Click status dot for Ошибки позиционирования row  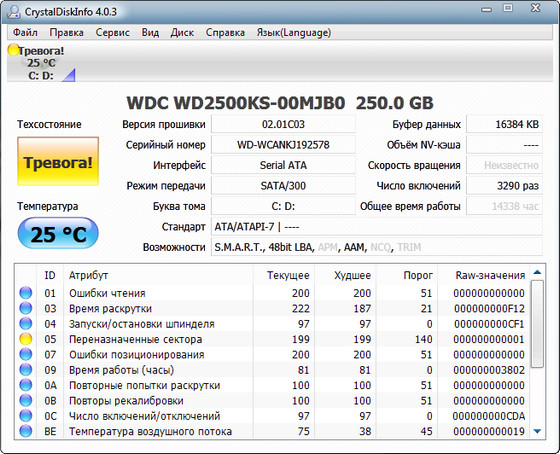(x=26, y=354)
